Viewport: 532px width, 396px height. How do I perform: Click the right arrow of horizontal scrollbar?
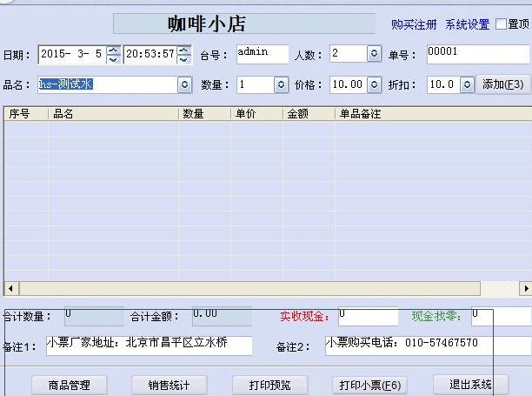tap(526, 289)
